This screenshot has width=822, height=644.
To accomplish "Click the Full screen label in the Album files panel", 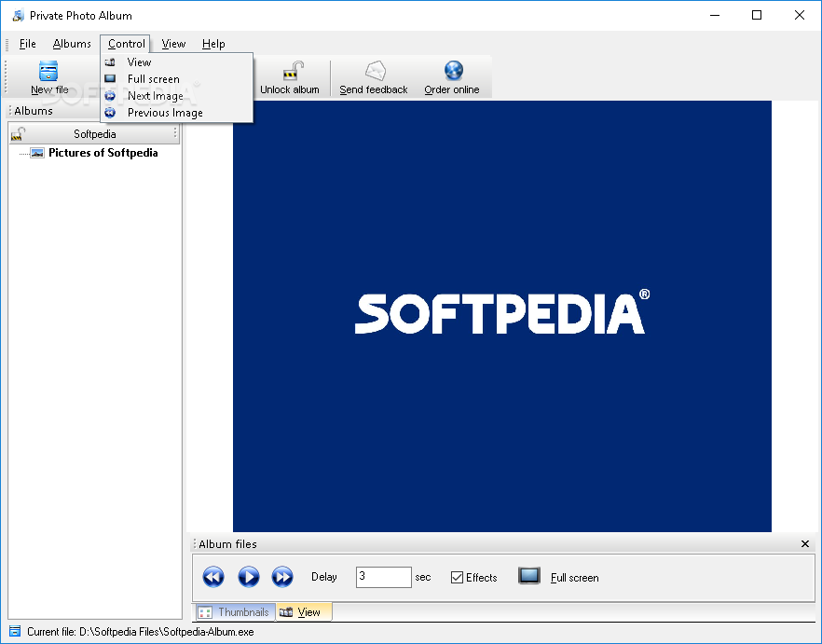I will coord(574,578).
